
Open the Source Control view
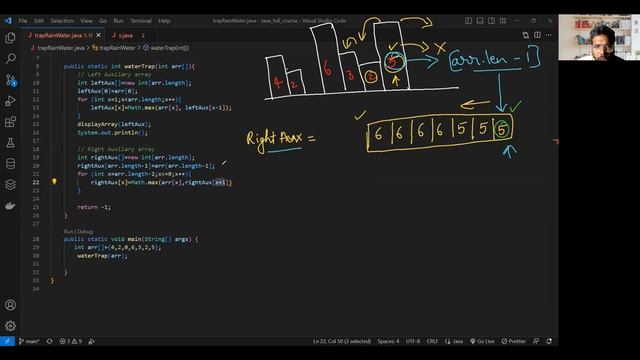(10, 80)
